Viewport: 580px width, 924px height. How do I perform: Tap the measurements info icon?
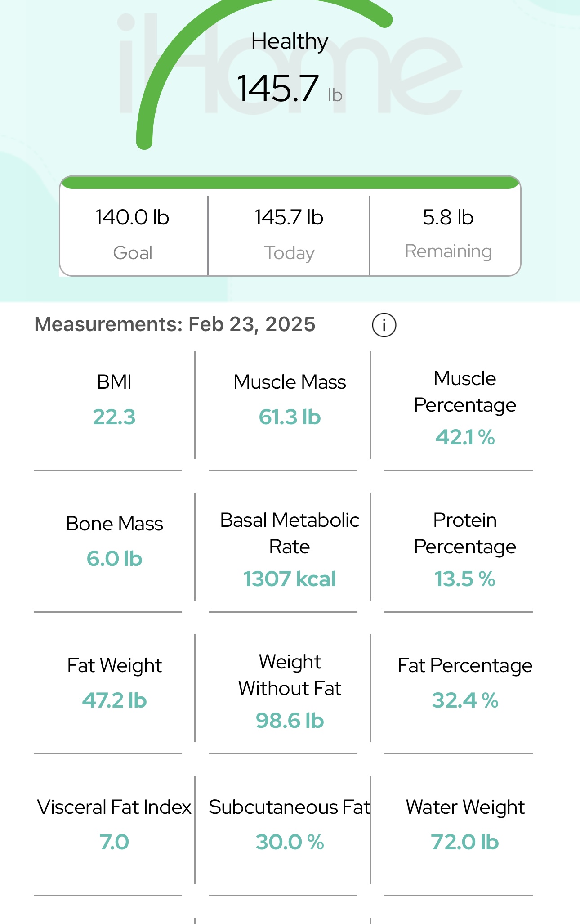[x=384, y=325]
